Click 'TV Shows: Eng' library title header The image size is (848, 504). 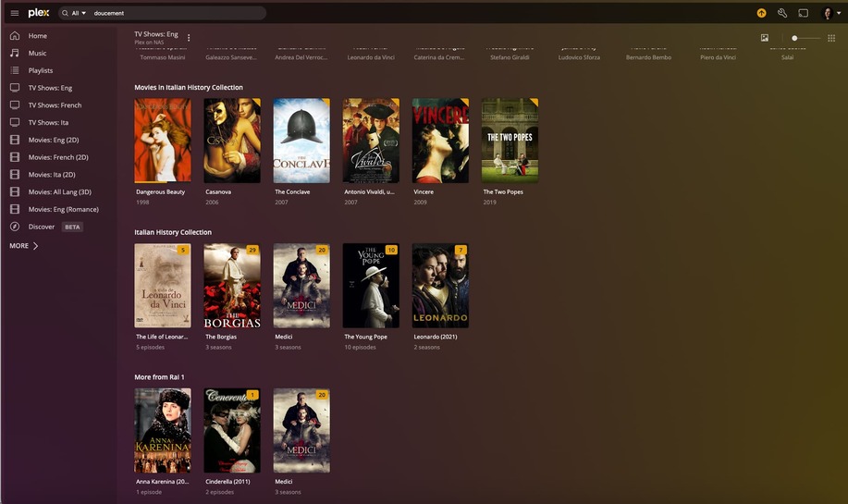point(156,34)
